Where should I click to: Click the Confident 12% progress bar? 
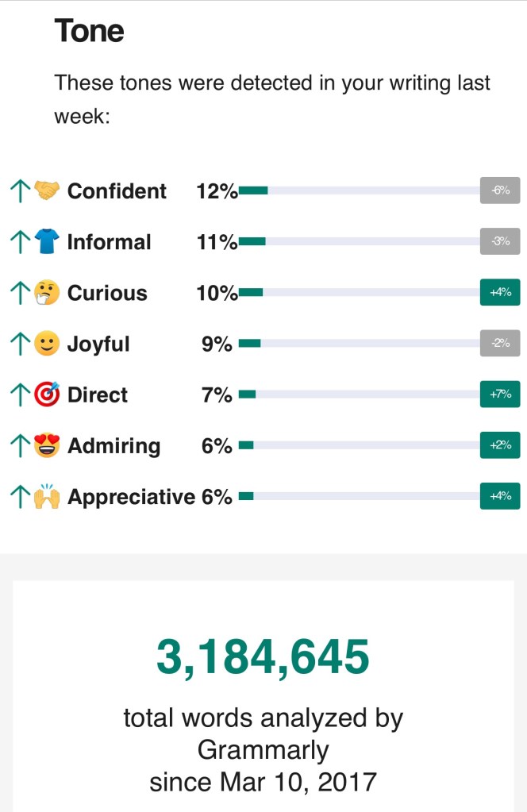pyautogui.click(x=357, y=190)
